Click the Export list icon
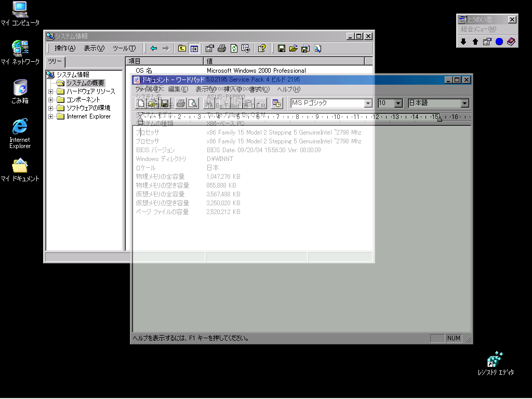This screenshot has width=532, height=399. click(x=246, y=48)
